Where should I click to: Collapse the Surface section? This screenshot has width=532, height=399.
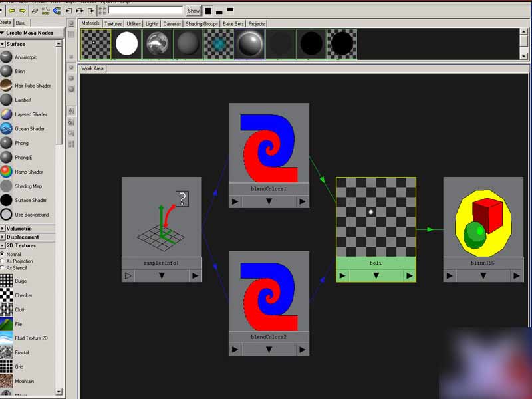point(3,44)
